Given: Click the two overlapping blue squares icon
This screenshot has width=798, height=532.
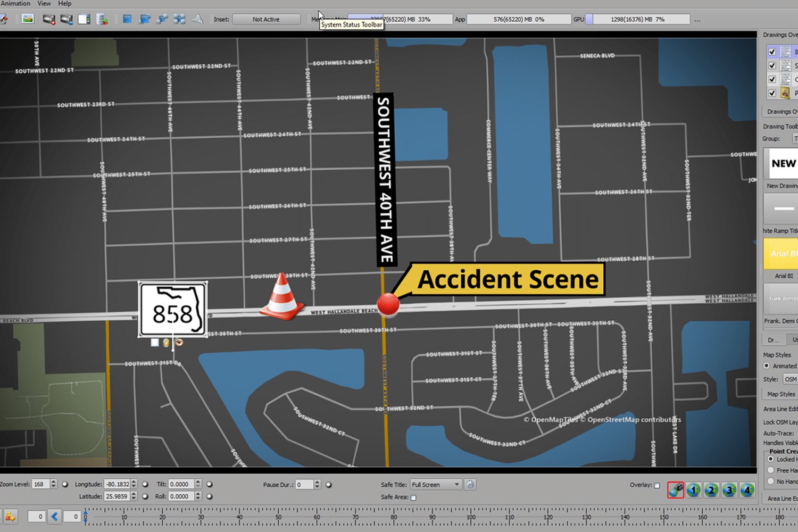Looking at the screenshot, I should (x=145, y=19).
